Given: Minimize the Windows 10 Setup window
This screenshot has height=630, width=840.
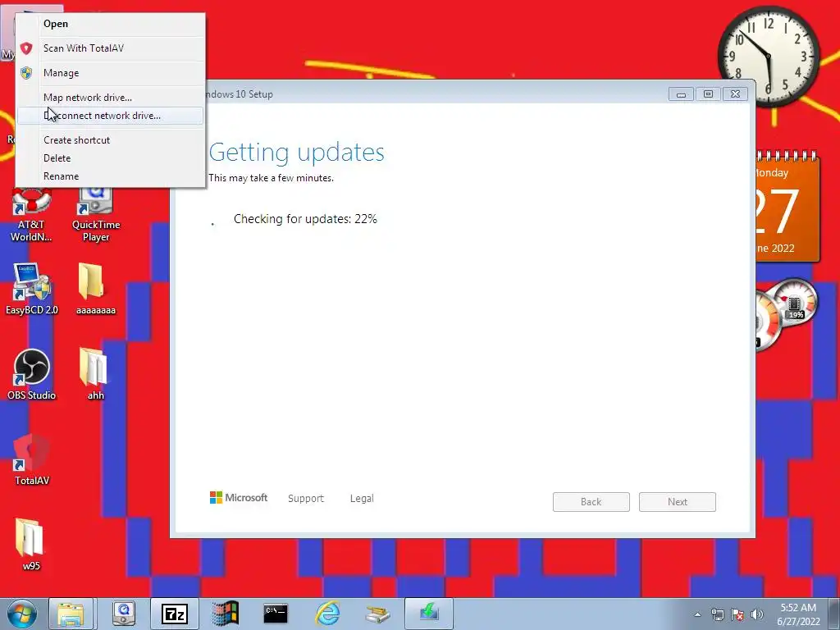Looking at the screenshot, I should click(x=681, y=94).
